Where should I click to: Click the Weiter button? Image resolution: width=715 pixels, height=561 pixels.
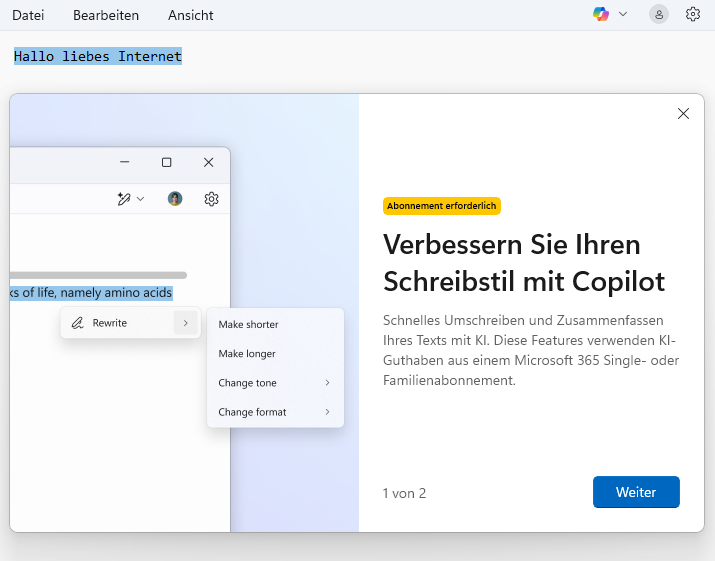[x=636, y=492]
